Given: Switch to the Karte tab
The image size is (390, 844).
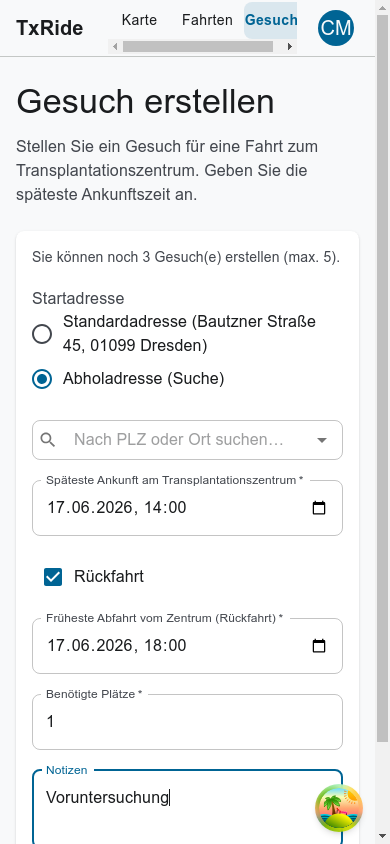Looking at the screenshot, I should coord(139,20).
